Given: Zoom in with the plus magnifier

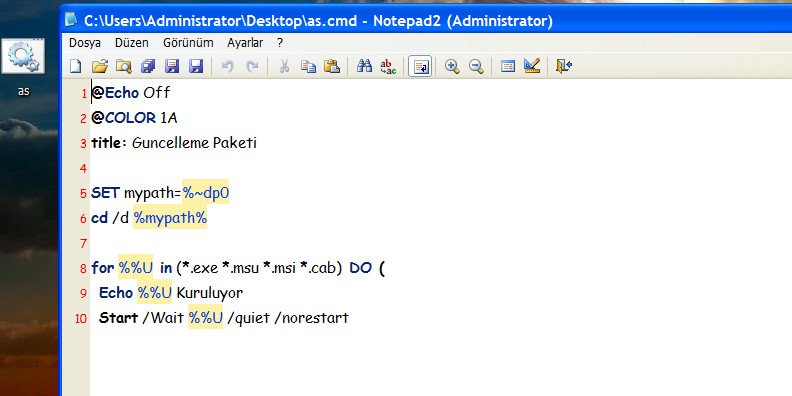Looking at the screenshot, I should [452, 66].
